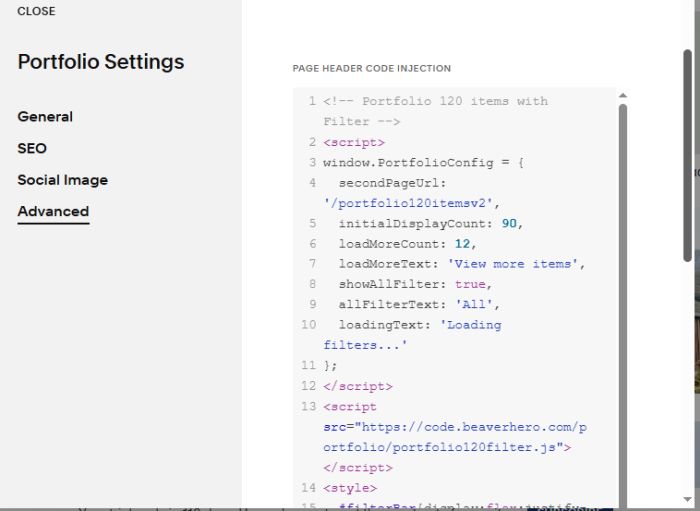Click the 'PAGE HEADER CODE INJECTION' label

pos(371,68)
